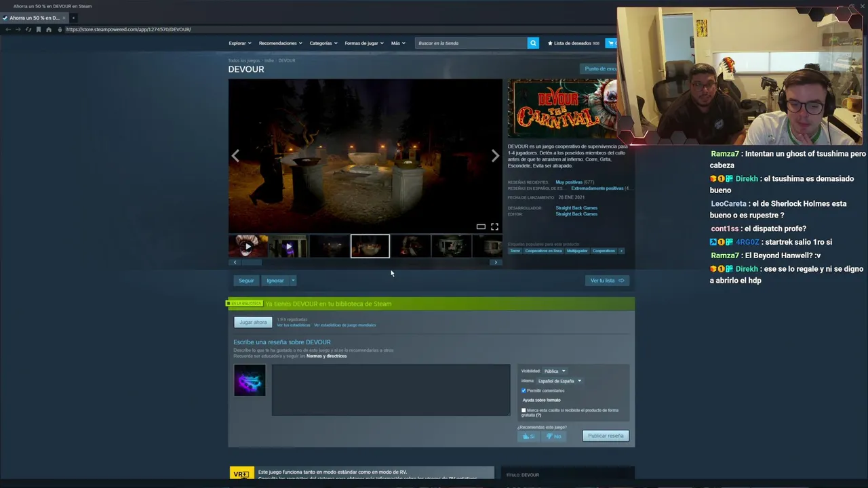Open 'Ayuda sobre formato' link
This screenshot has width=868, height=488.
coord(541,400)
